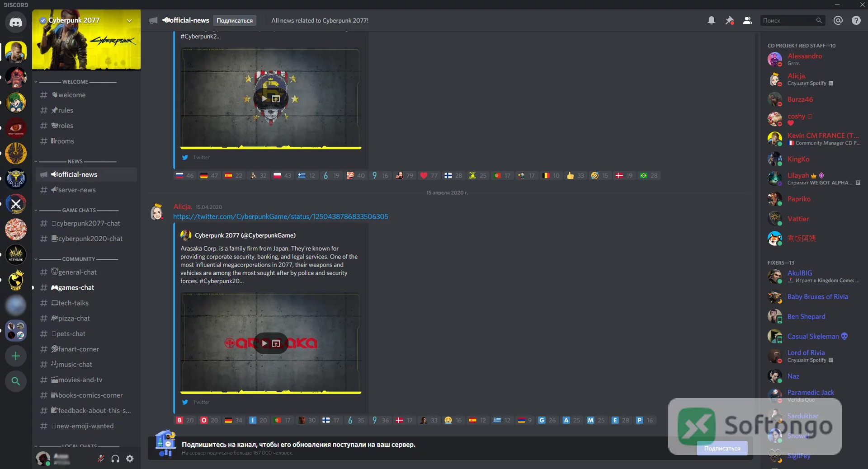The image size is (868, 469).
Task: Collapse the NEWS category
Action: pyautogui.click(x=76, y=161)
